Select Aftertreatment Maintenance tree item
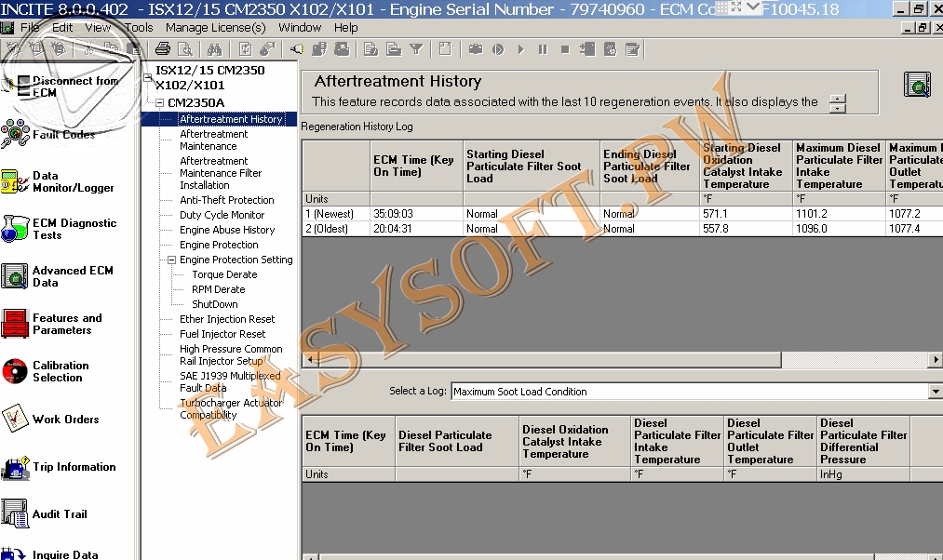 point(213,140)
